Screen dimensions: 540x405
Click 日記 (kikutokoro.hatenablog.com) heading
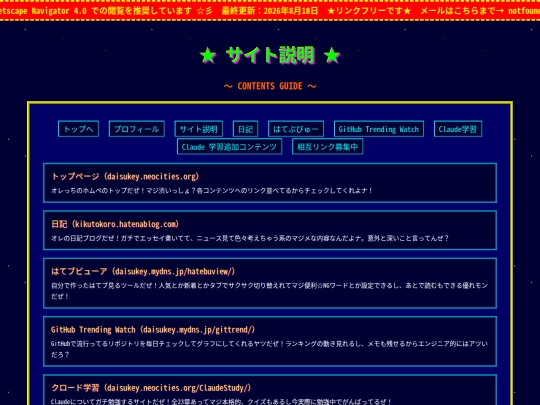pos(115,224)
